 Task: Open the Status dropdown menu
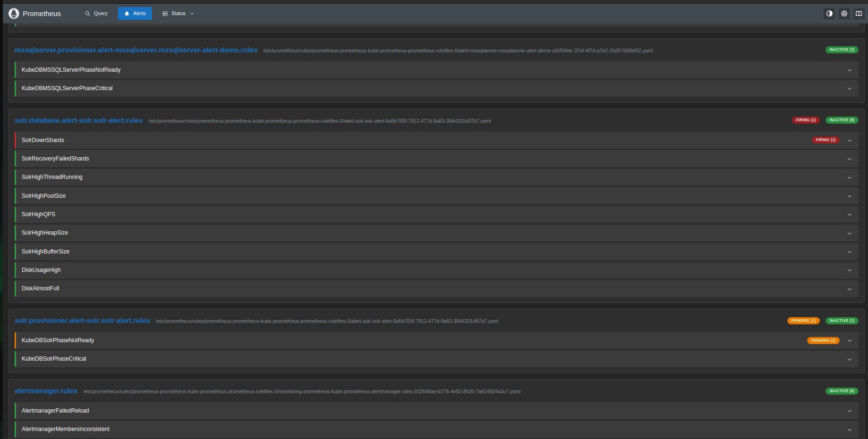(x=178, y=14)
